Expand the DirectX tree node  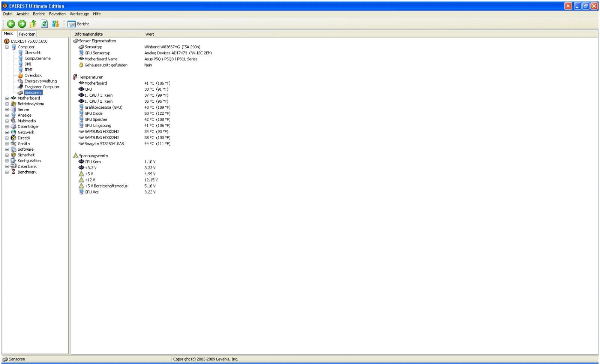coord(7,138)
